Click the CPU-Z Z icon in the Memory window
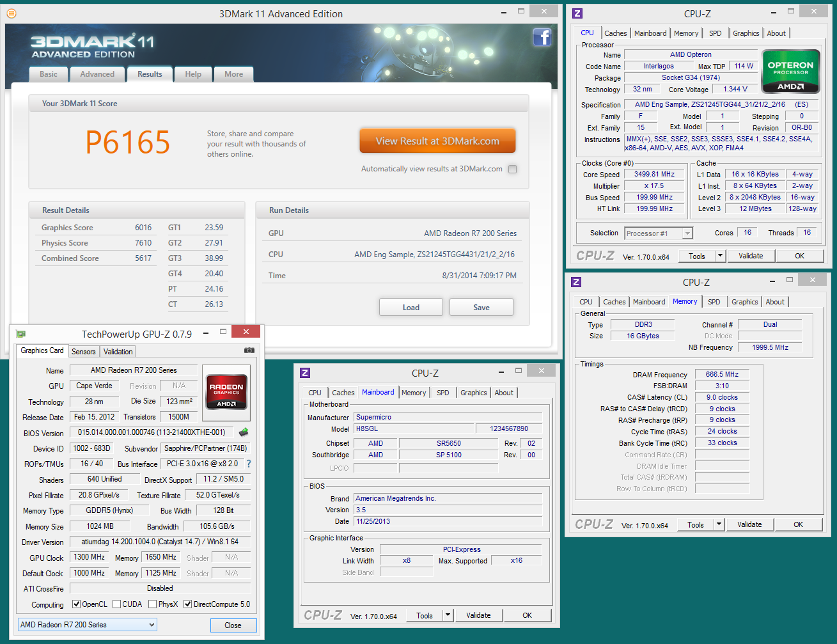Image resolution: width=837 pixels, height=644 pixels. [x=576, y=282]
